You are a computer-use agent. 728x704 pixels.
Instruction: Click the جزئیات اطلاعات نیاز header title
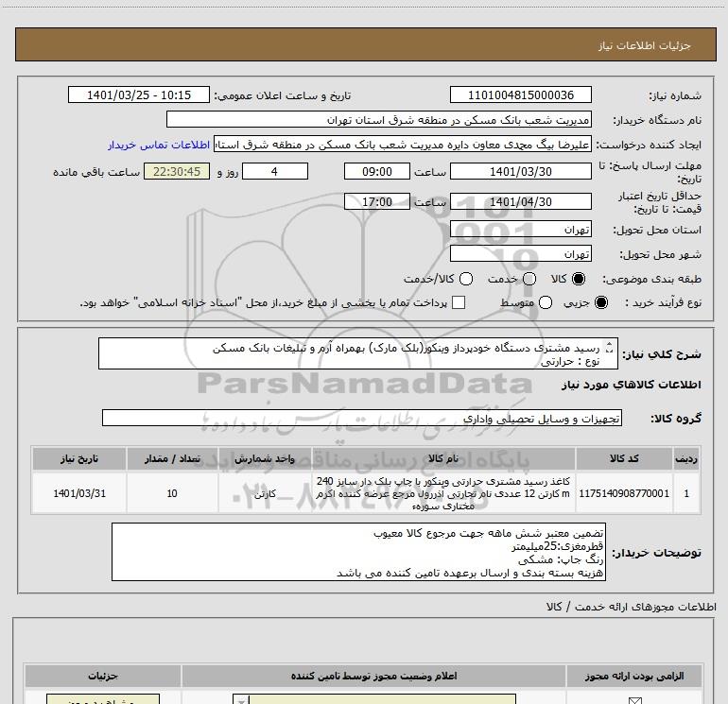click(x=645, y=45)
